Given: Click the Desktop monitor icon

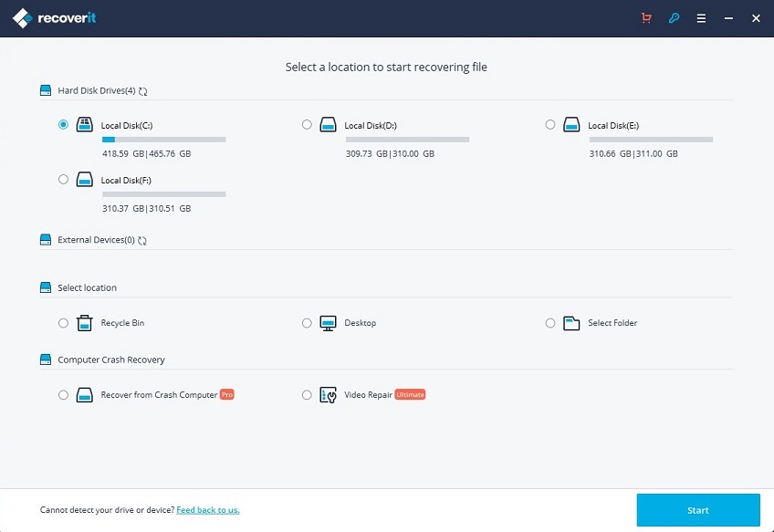Looking at the screenshot, I should (328, 323).
